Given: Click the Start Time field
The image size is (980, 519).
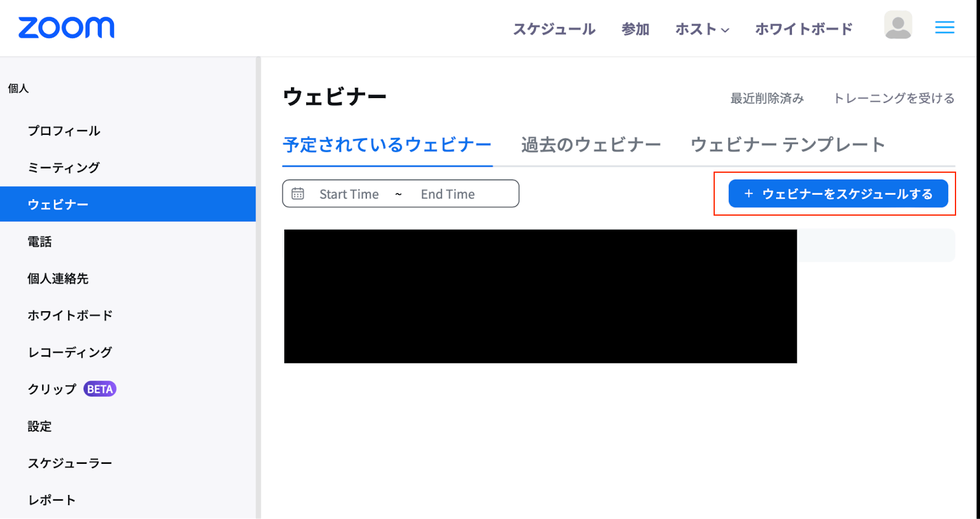Looking at the screenshot, I should click(349, 194).
